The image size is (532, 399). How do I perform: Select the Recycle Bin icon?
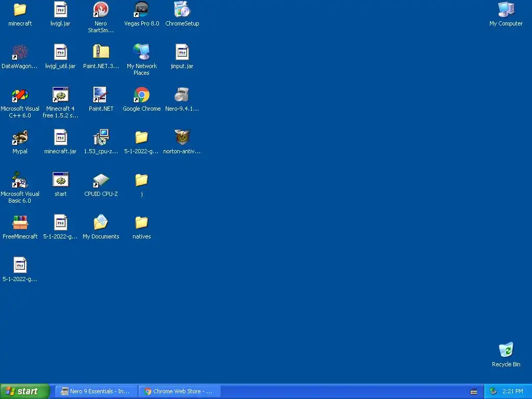(506, 350)
